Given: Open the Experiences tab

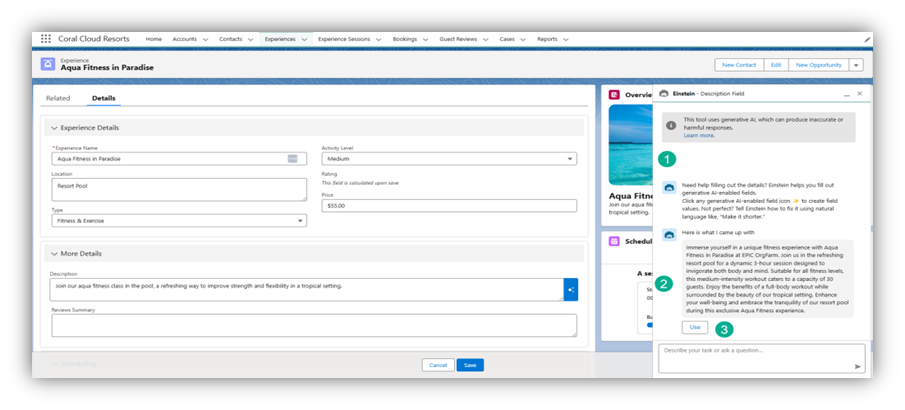Looking at the screenshot, I should coord(280,39).
